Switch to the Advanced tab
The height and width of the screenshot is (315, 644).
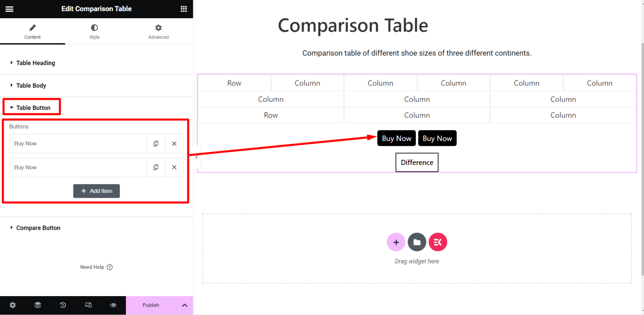click(158, 31)
